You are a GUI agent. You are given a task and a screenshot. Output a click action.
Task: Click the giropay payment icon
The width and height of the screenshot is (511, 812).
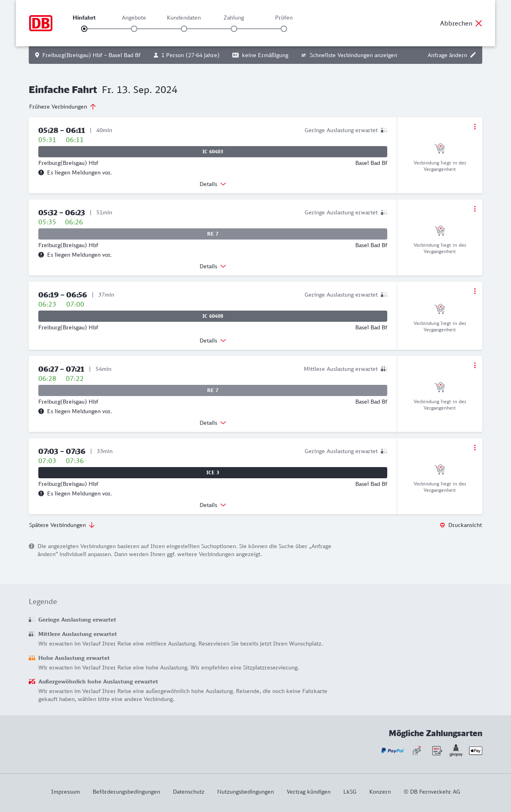[x=456, y=751]
